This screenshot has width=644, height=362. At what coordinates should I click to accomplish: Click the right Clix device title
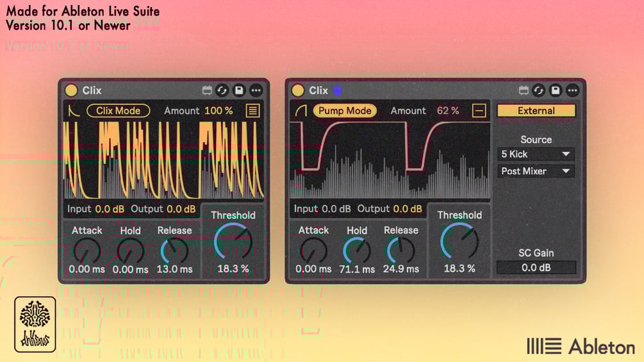coord(318,90)
